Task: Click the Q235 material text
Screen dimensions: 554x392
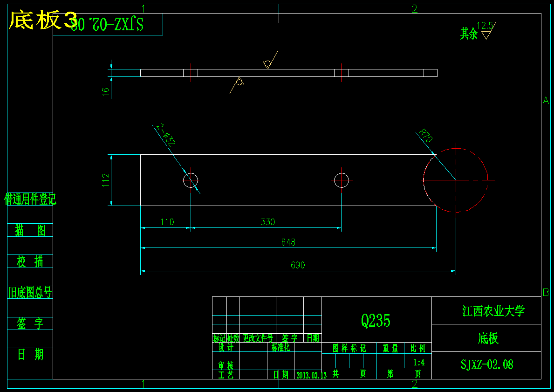Action: (376, 321)
